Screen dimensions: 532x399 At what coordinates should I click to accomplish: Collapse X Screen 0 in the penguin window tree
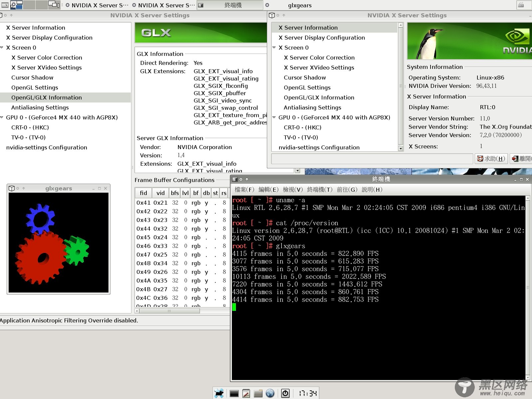[x=274, y=48]
